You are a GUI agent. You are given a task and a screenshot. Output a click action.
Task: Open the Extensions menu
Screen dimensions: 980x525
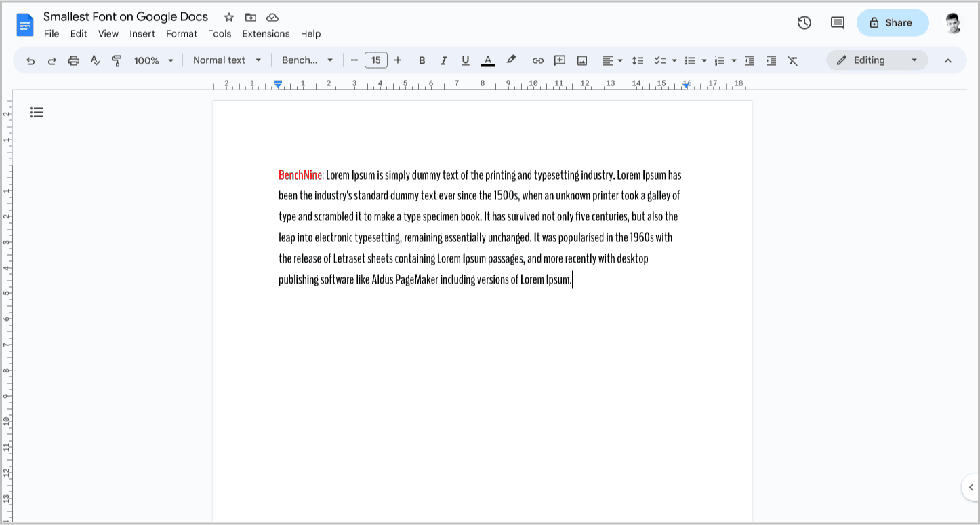coord(266,34)
